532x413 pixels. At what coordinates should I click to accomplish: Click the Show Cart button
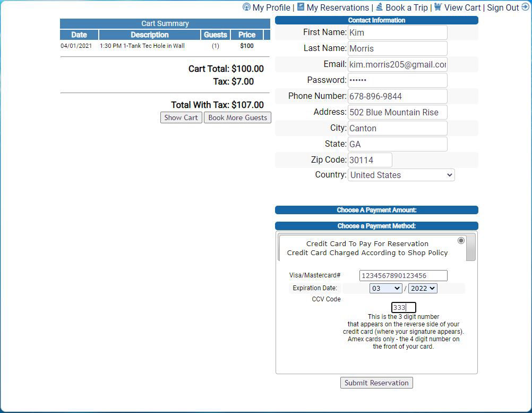coord(181,117)
